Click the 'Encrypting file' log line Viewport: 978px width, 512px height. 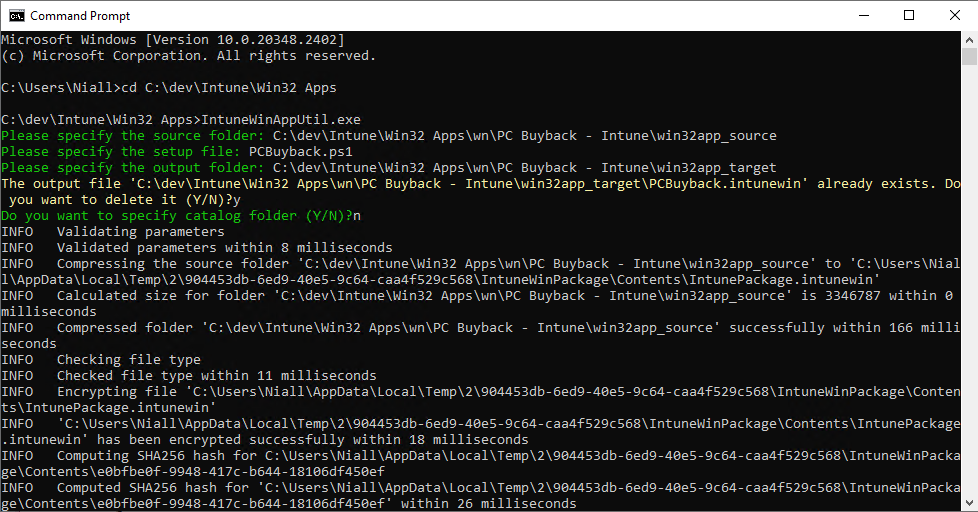click(480, 400)
